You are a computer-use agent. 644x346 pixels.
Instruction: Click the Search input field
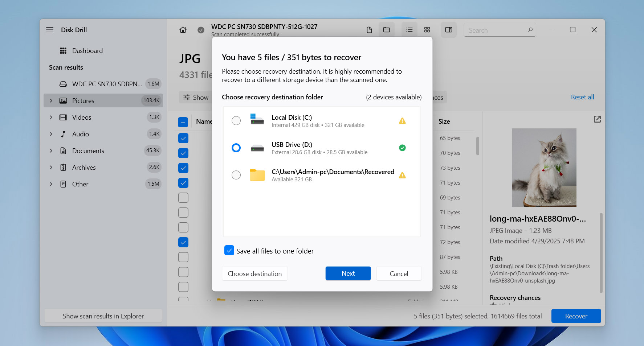click(x=500, y=30)
